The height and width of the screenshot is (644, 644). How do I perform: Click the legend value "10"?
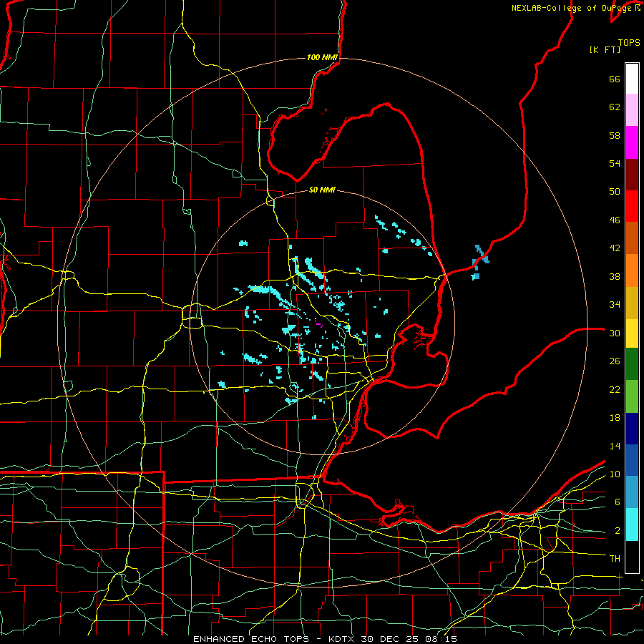(x=615, y=474)
